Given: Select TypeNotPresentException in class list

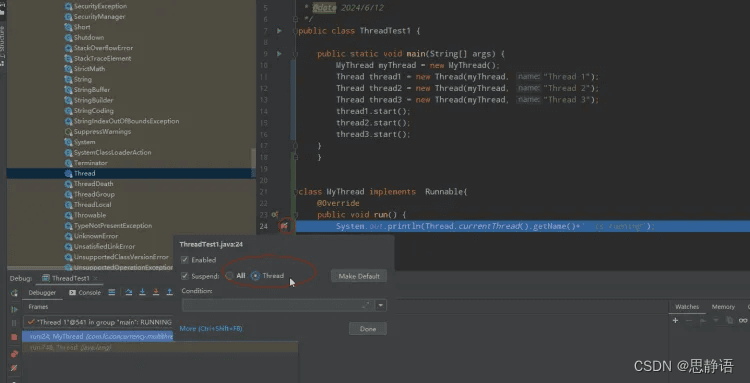Looking at the screenshot, I should click(113, 226).
